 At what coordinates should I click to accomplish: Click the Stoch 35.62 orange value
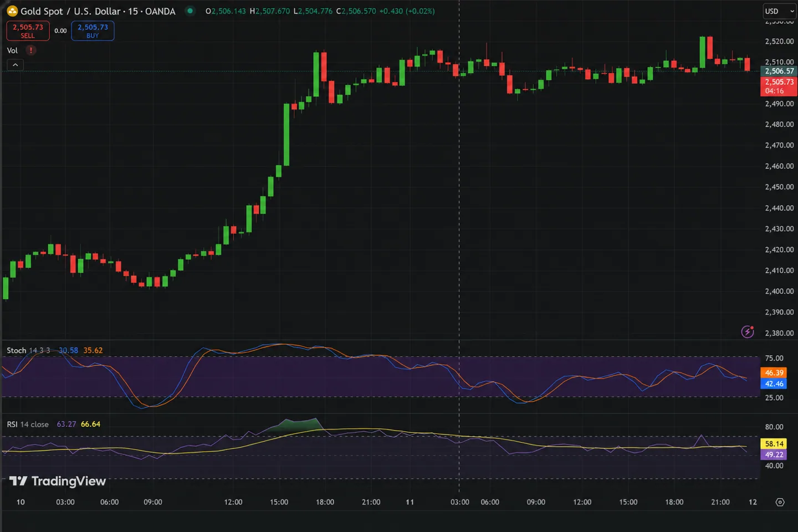93,350
